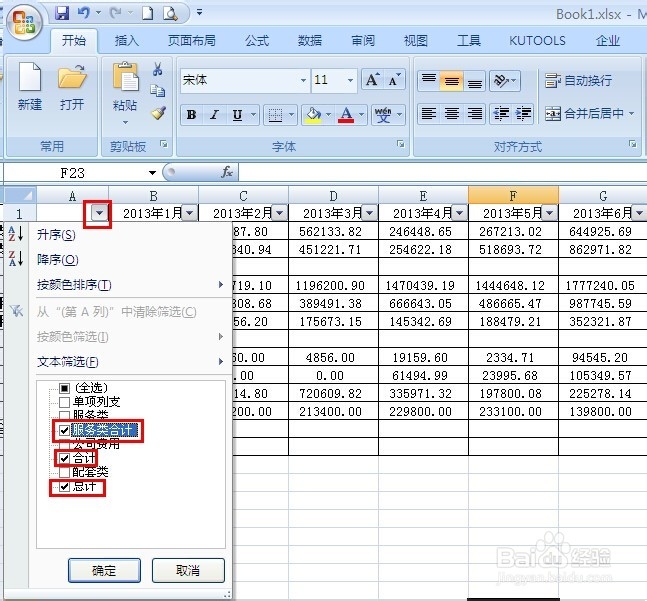Align text right
The height and width of the screenshot is (601, 647).
[475, 113]
